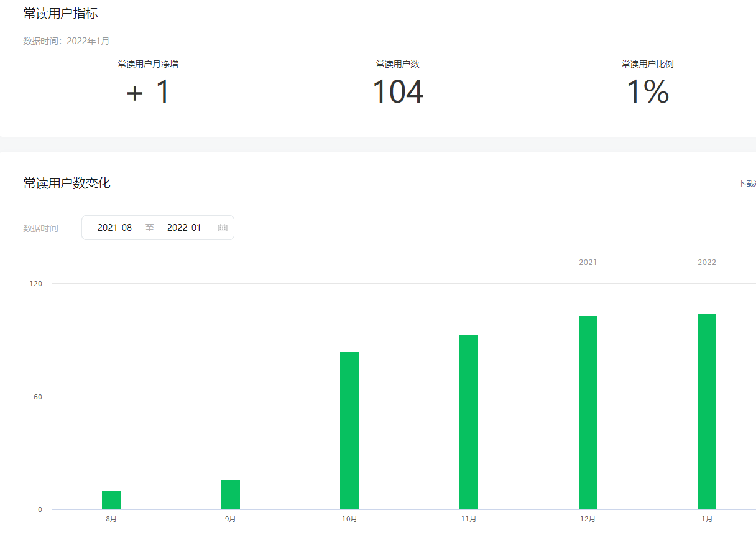Click the 常读用户数变化 chart title

(67, 183)
